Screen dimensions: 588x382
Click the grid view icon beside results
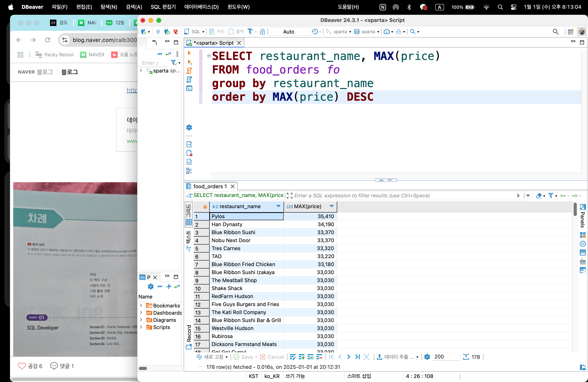(x=189, y=222)
